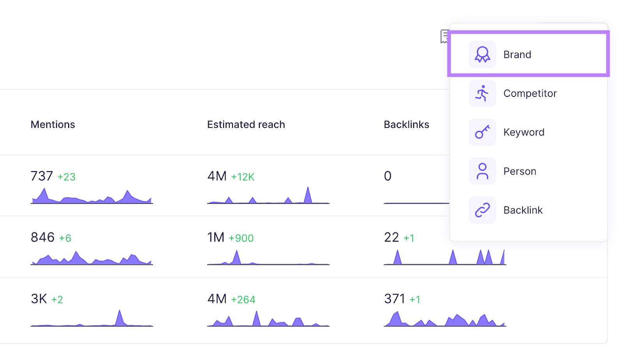This screenshot has height=364, width=623.
Task: Select the Backlink chain-link icon
Action: [x=482, y=210]
